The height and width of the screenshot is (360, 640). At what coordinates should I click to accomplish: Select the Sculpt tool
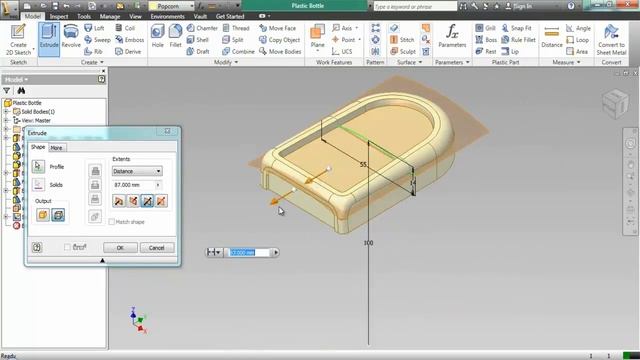(x=403, y=51)
